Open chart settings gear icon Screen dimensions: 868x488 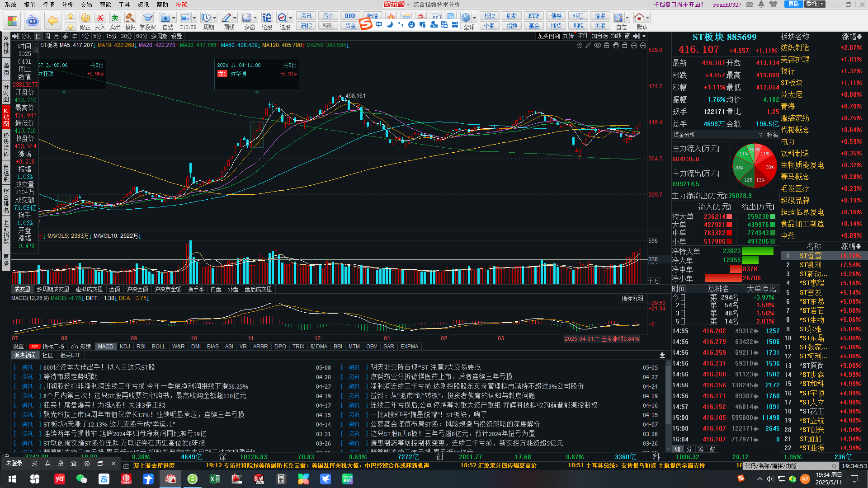[580, 45]
